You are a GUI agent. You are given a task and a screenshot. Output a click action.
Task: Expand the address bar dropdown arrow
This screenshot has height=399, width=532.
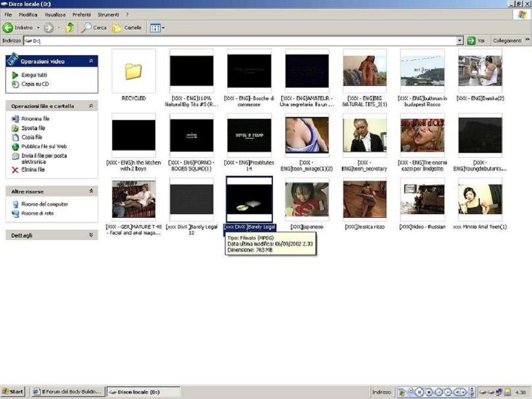(460, 40)
